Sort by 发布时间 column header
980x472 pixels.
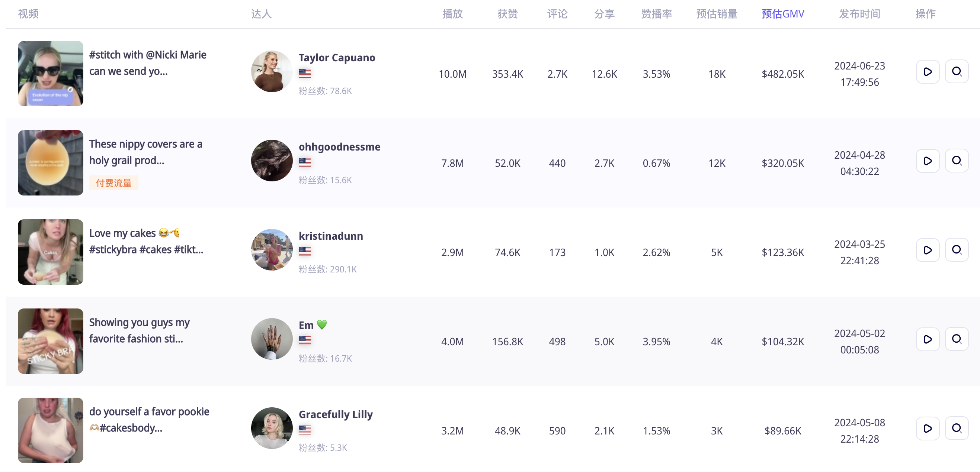tap(859, 14)
